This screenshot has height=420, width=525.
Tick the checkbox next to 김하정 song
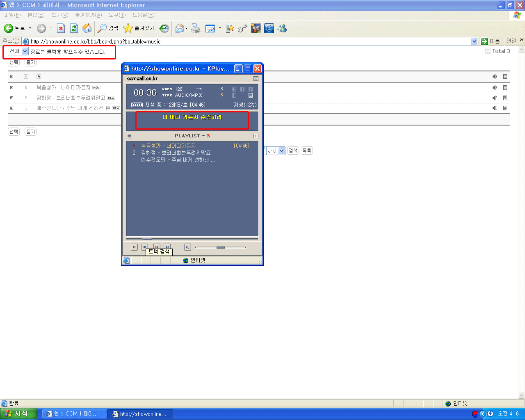pyautogui.click(x=11, y=98)
